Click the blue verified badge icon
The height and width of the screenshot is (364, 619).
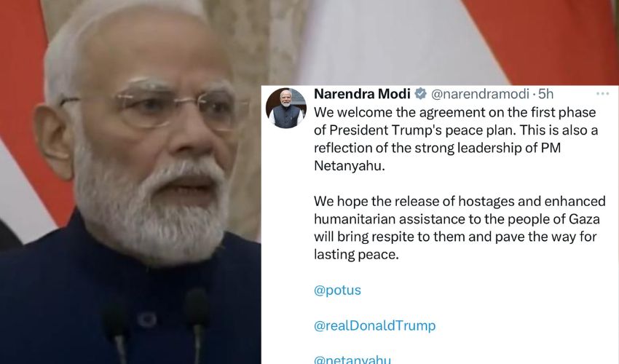pos(421,94)
